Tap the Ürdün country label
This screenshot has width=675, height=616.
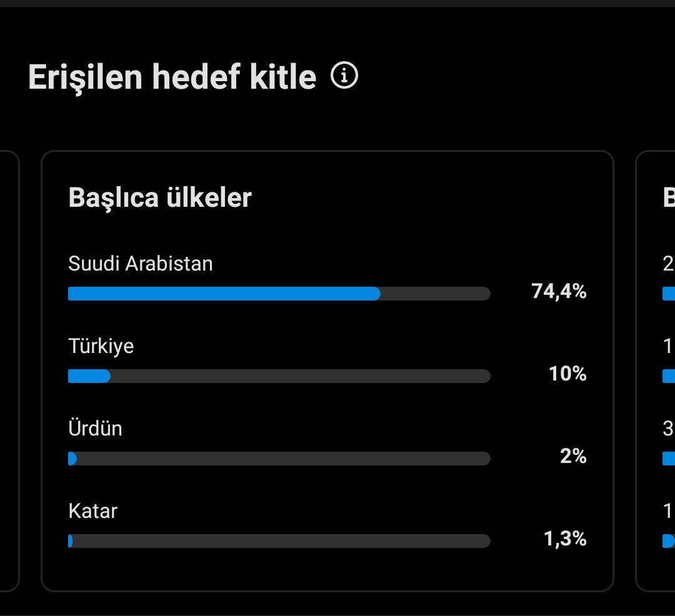click(x=95, y=429)
